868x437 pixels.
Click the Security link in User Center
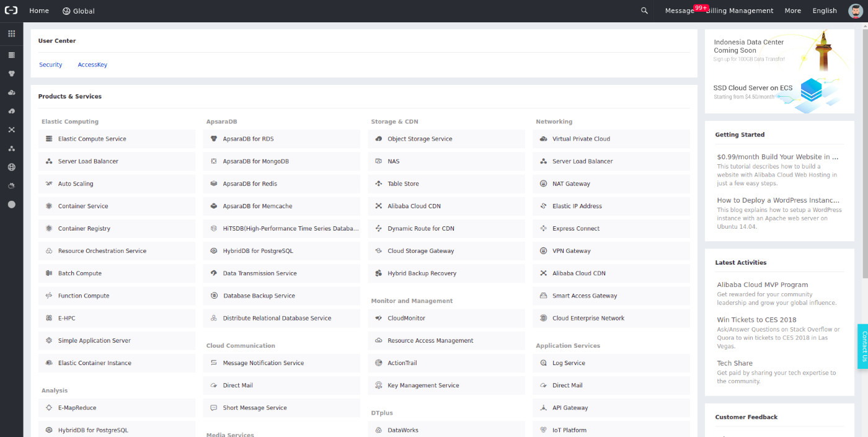[x=50, y=64]
